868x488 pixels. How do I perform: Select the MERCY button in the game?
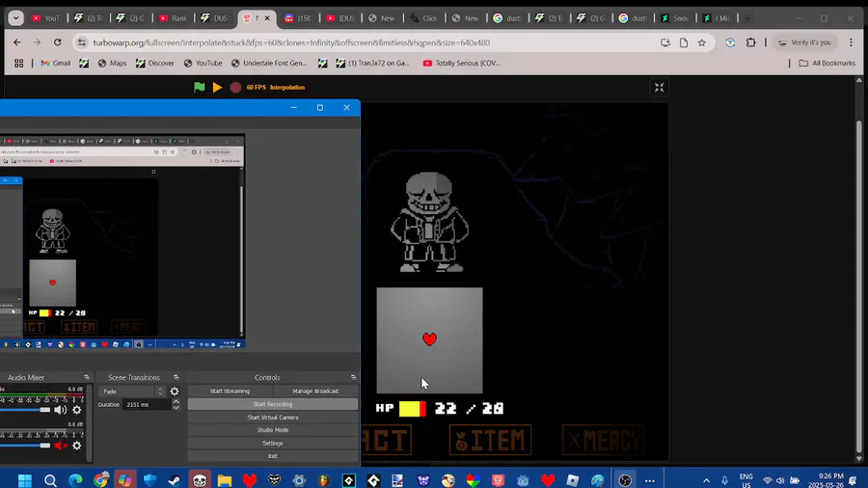point(603,440)
